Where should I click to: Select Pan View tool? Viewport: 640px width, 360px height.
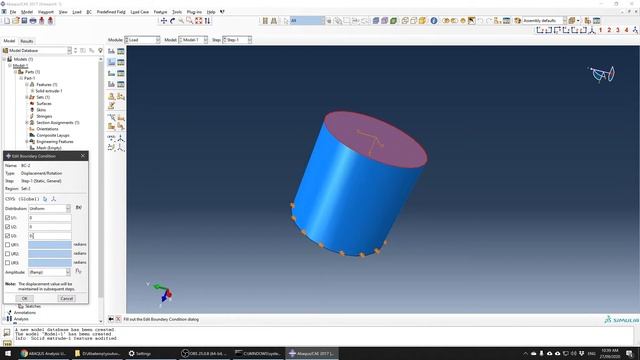(164, 20)
